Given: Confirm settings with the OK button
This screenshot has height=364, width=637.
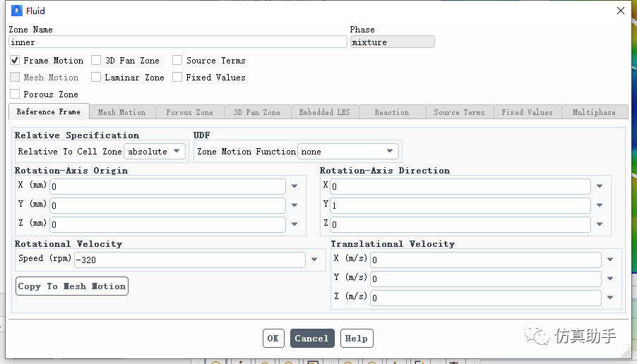Looking at the screenshot, I should 273,338.
